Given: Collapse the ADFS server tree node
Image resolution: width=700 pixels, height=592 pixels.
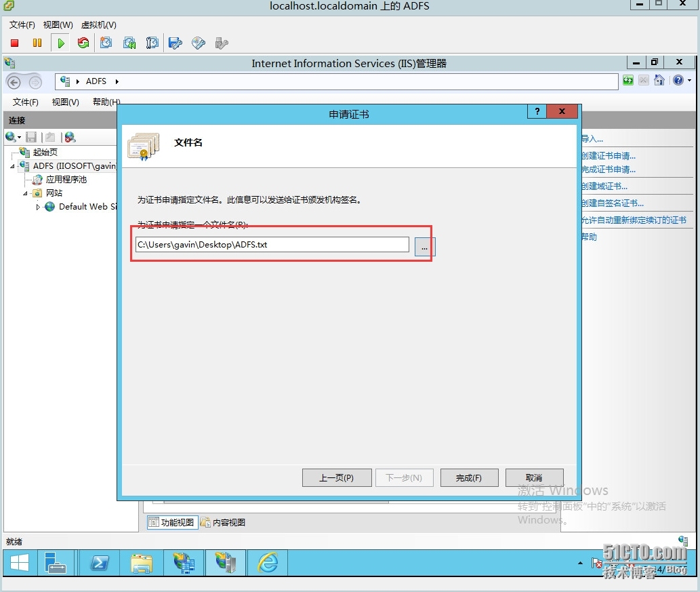Looking at the screenshot, I should [x=12, y=166].
